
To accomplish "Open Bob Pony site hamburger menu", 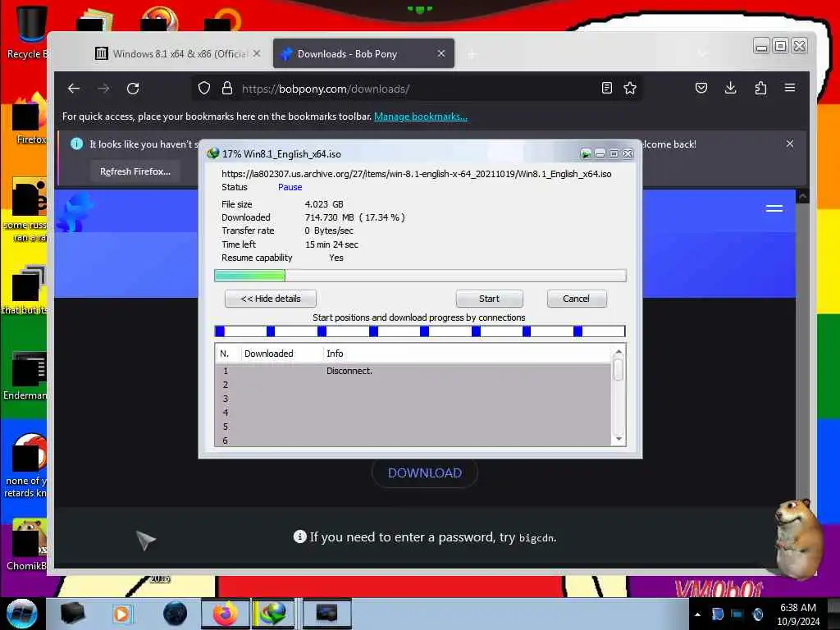I will (x=774, y=208).
